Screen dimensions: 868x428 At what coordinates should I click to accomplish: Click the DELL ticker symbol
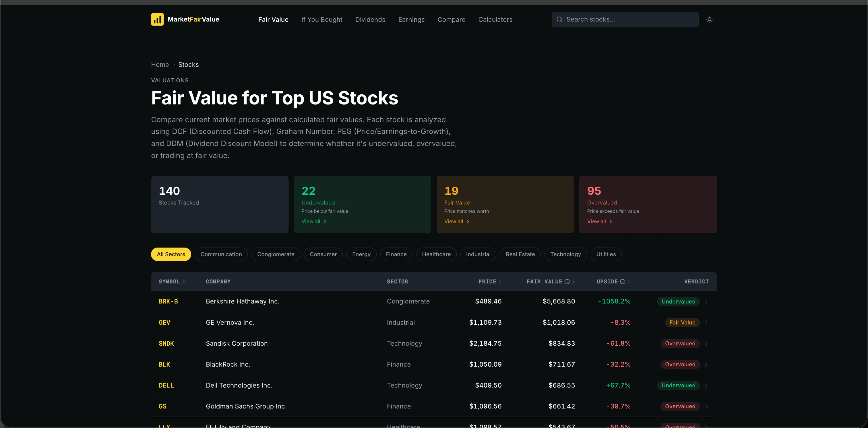[x=166, y=385]
